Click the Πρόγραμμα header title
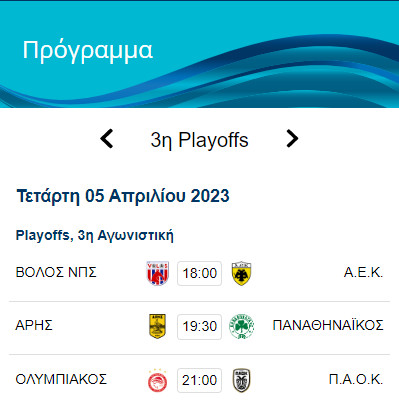399x403 pixels. pyautogui.click(x=87, y=51)
